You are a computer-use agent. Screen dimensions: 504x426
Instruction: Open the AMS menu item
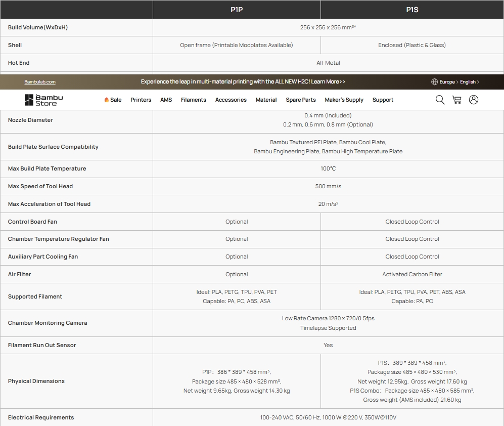[x=166, y=100]
